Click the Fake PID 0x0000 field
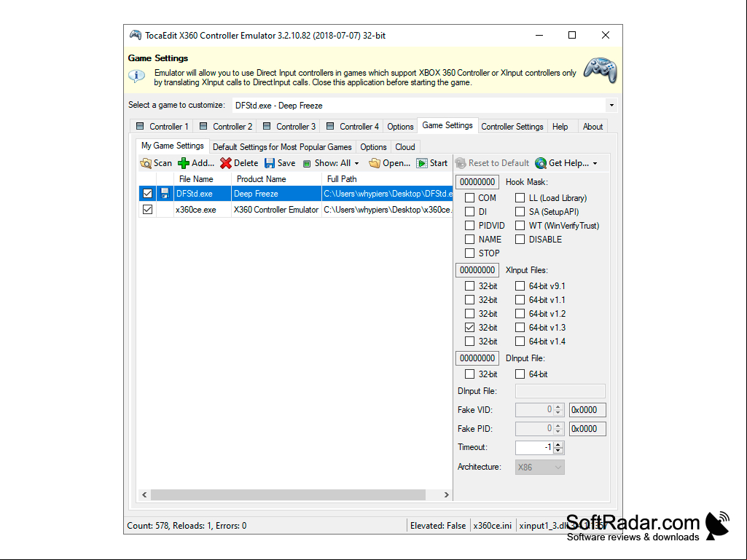The image size is (747, 560). pos(587,429)
